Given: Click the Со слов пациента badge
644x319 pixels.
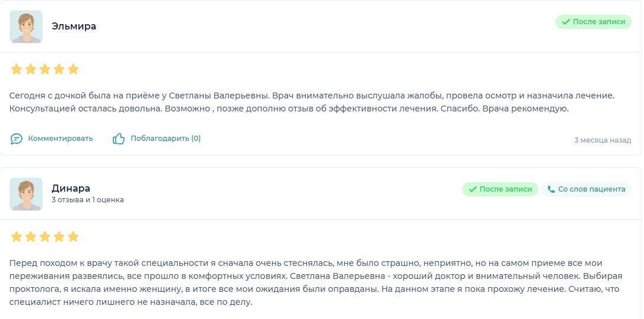Looking at the screenshot, I should [x=586, y=189].
